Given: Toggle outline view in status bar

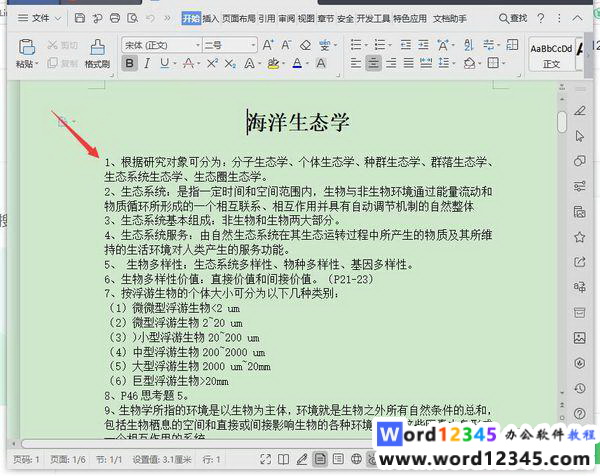Looking at the screenshot, I should [x=338, y=459].
